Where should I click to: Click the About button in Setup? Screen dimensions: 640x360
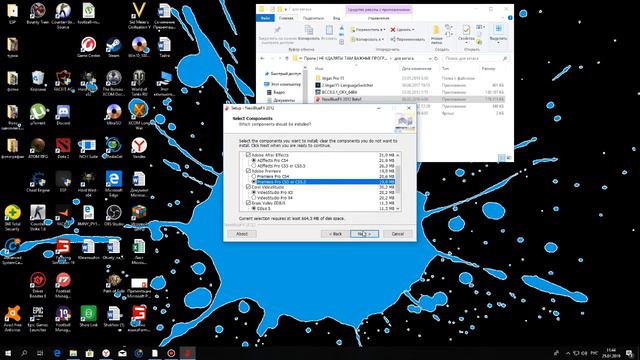pos(242,234)
